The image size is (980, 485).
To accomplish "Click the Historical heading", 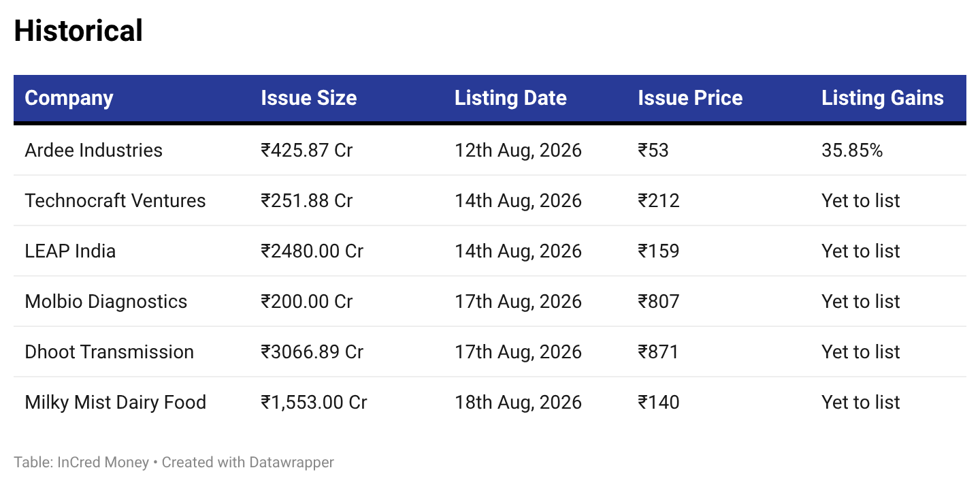I will pos(78,31).
